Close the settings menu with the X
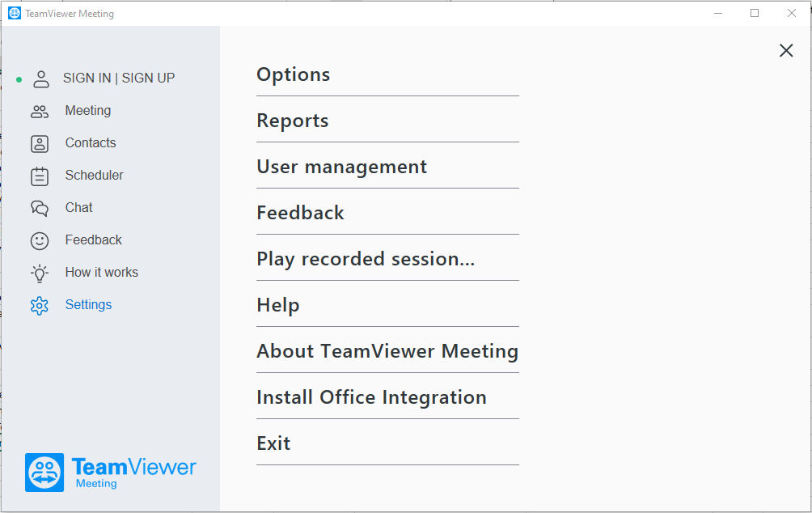 pos(786,50)
